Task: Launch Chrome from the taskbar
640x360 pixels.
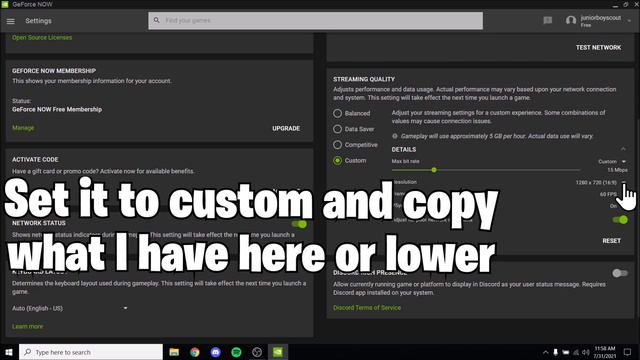Action: click(195, 352)
